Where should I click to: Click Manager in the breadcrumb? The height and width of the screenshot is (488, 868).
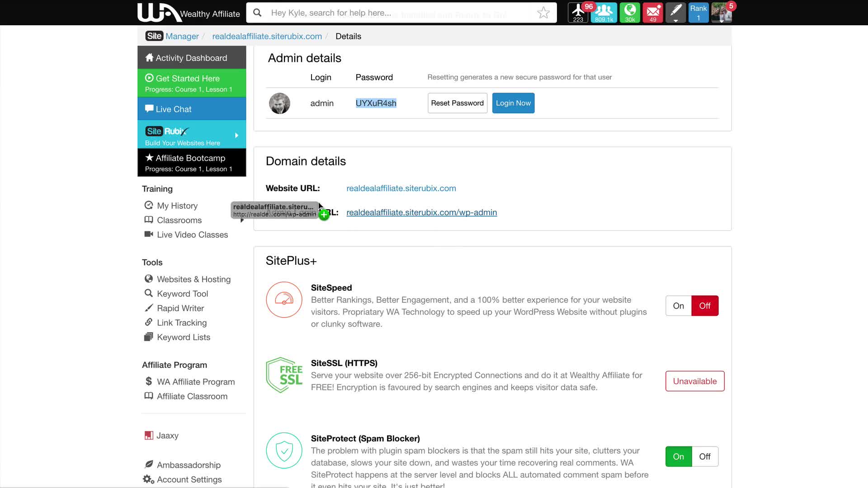coord(182,36)
